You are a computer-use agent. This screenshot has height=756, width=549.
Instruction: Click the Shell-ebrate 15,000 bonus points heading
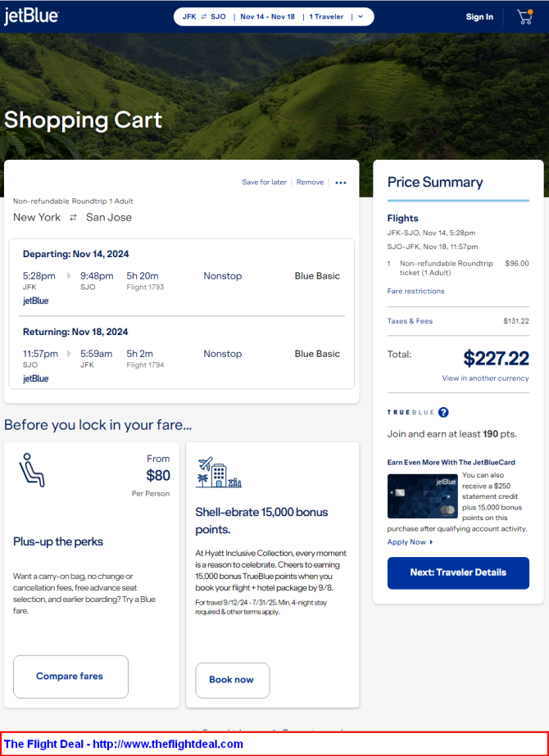(x=261, y=521)
